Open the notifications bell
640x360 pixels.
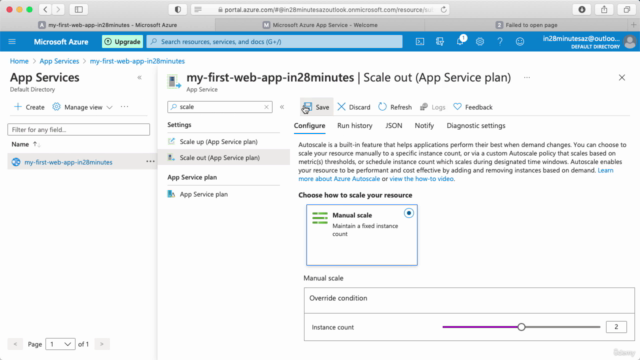point(460,41)
